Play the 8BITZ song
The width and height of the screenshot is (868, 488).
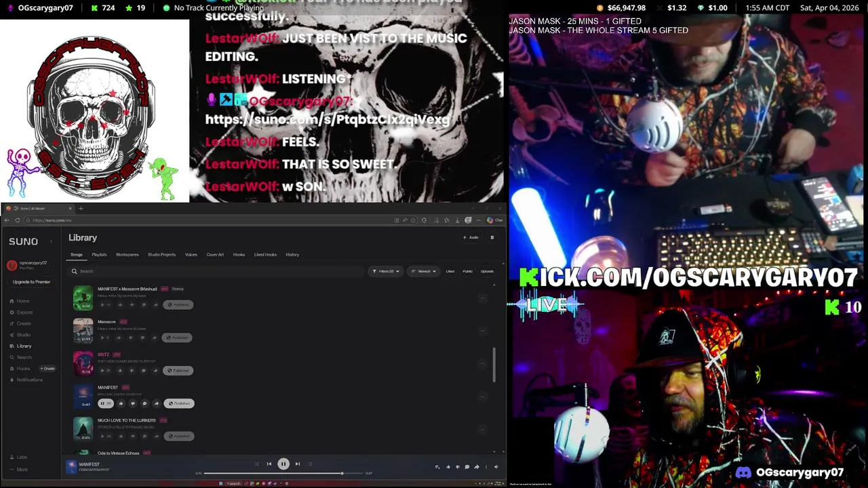(106, 371)
